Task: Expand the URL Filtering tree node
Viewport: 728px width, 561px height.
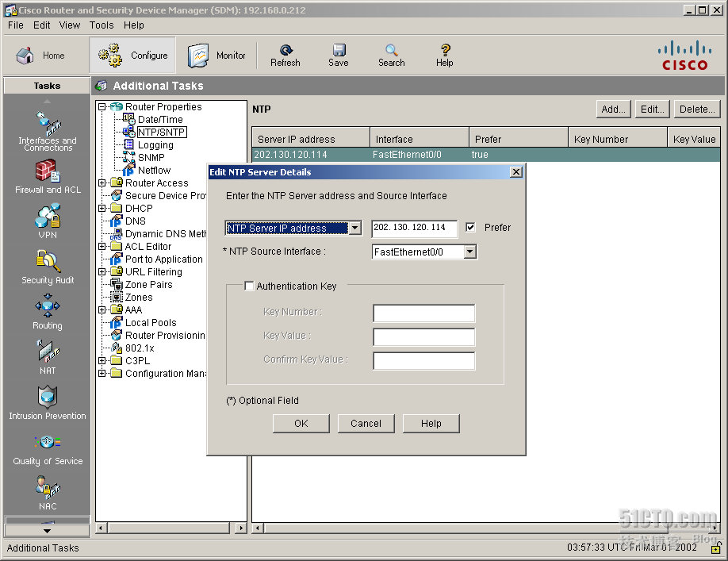Action: pos(102,271)
